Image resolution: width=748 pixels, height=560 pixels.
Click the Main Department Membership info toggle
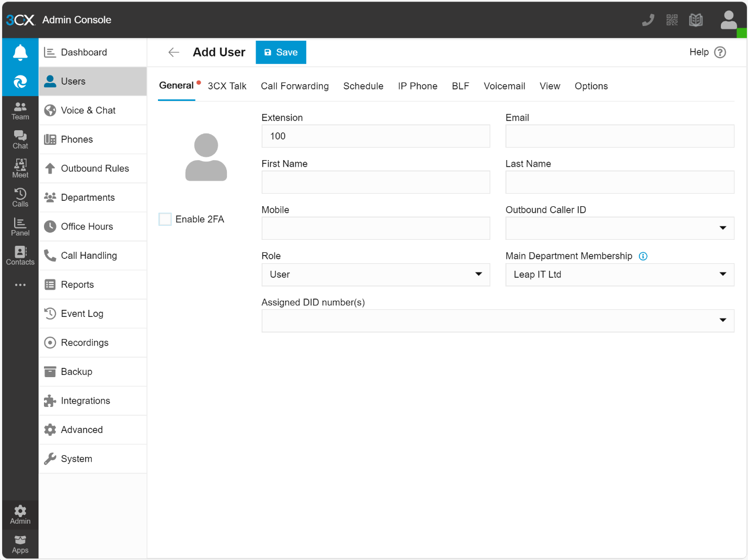[x=643, y=256]
